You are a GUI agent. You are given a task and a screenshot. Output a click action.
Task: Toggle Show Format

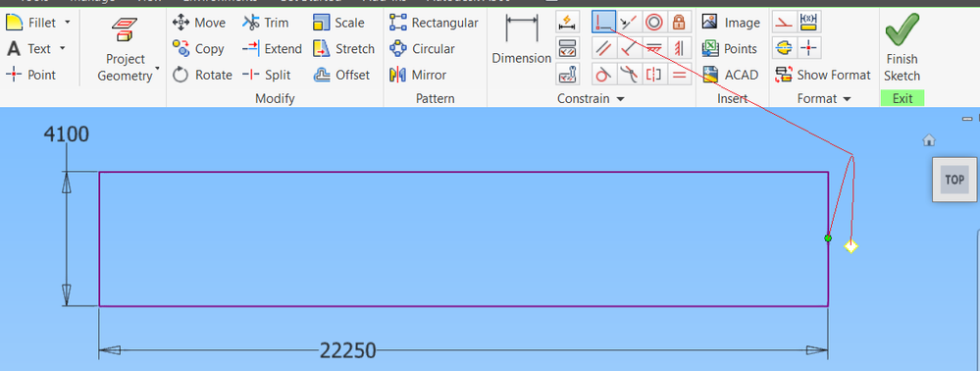click(x=822, y=75)
